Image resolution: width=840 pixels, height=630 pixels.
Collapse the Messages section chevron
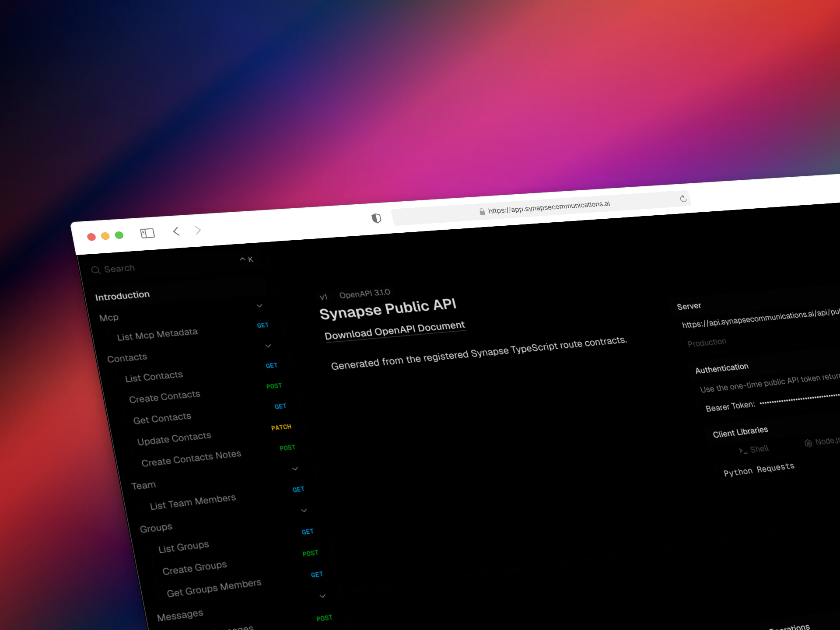click(x=322, y=596)
